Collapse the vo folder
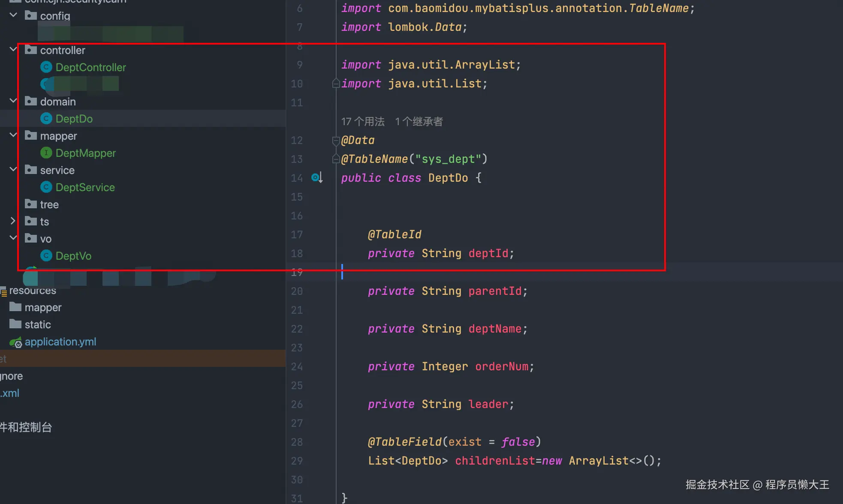The height and width of the screenshot is (504, 843). click(x=13, y=238)
